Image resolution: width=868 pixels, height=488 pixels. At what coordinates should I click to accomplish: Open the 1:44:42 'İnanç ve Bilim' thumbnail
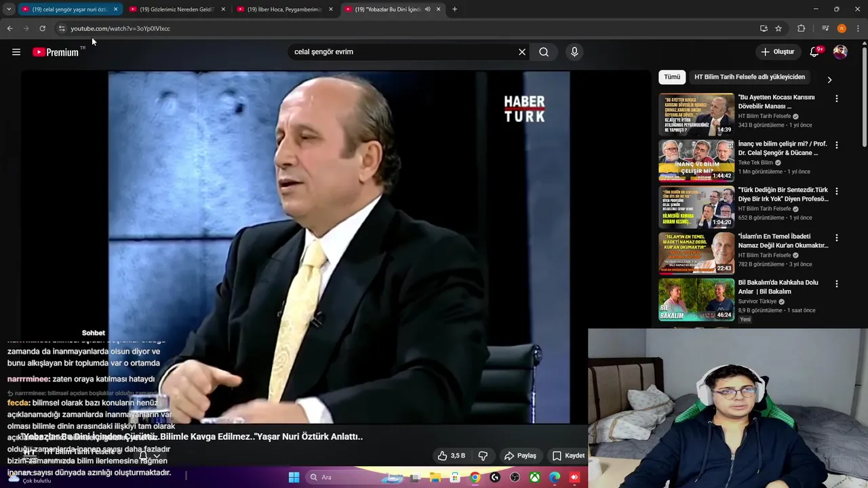696,161
